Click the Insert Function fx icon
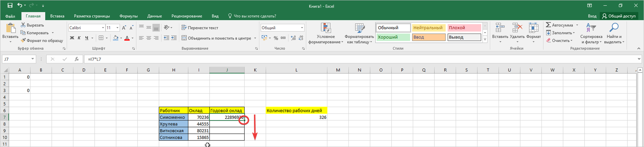 click(x=77, y=59)
